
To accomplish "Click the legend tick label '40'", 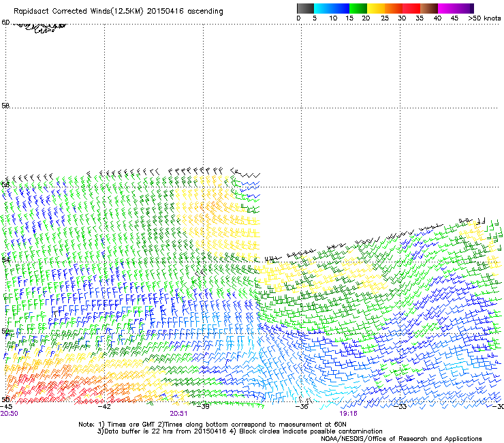I will coord(437,18).
